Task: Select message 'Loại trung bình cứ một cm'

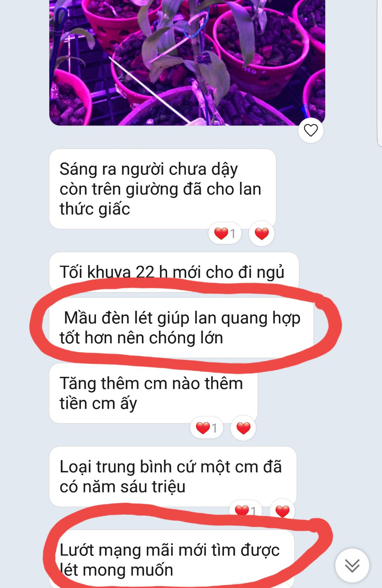Action: coord(173,477)
